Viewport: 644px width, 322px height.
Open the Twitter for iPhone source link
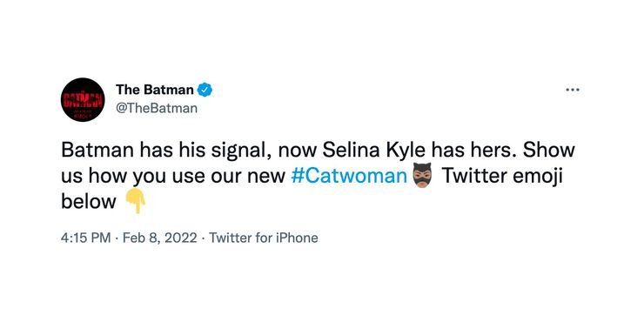[264, 238]
